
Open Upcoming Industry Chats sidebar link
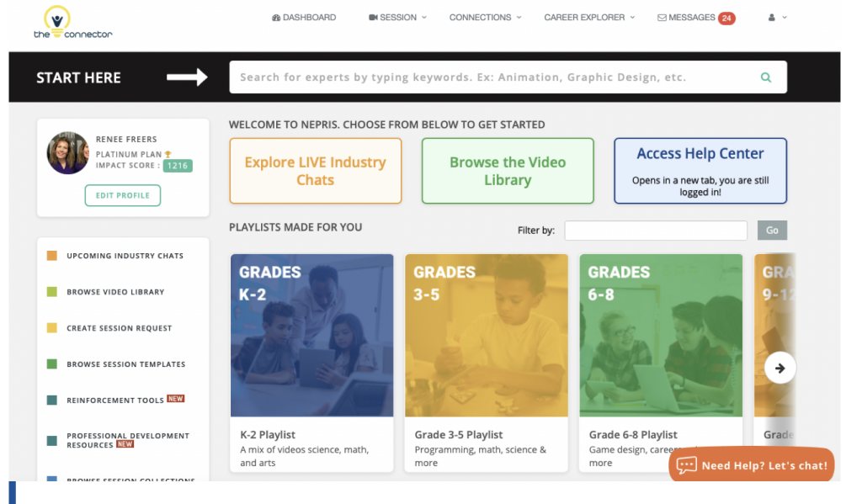click(x=125, y=256)
